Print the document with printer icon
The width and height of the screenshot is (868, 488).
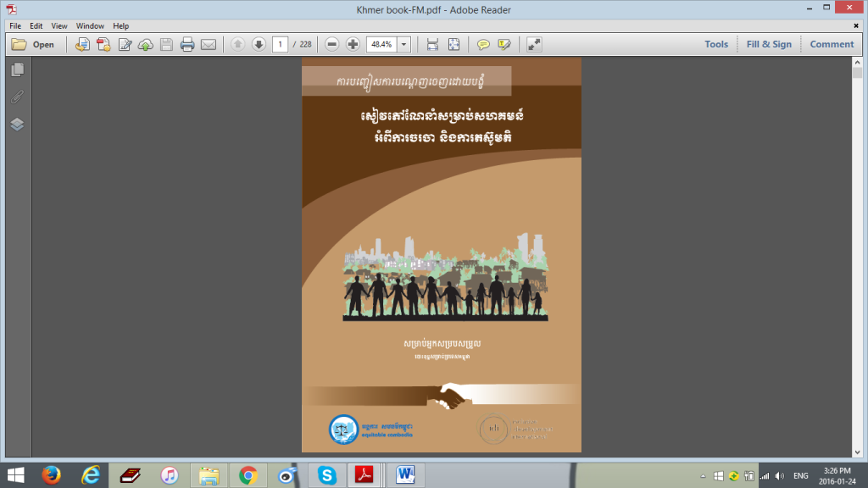(187, 44)
